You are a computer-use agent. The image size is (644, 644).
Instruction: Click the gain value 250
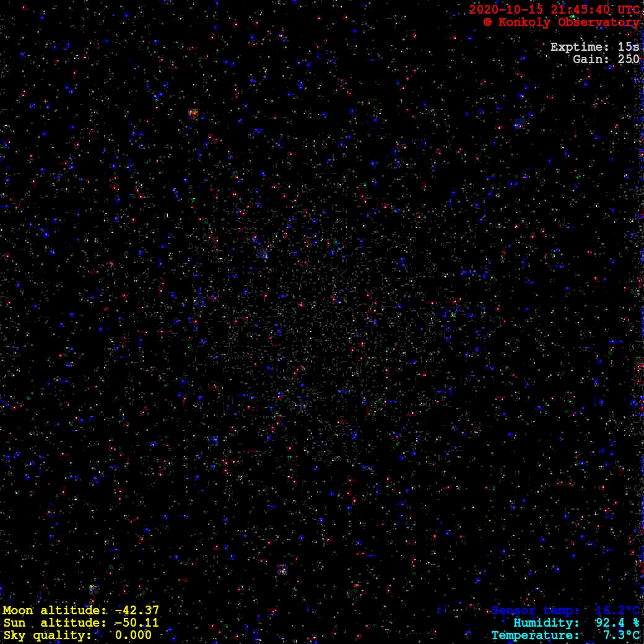tap(629, 59)
